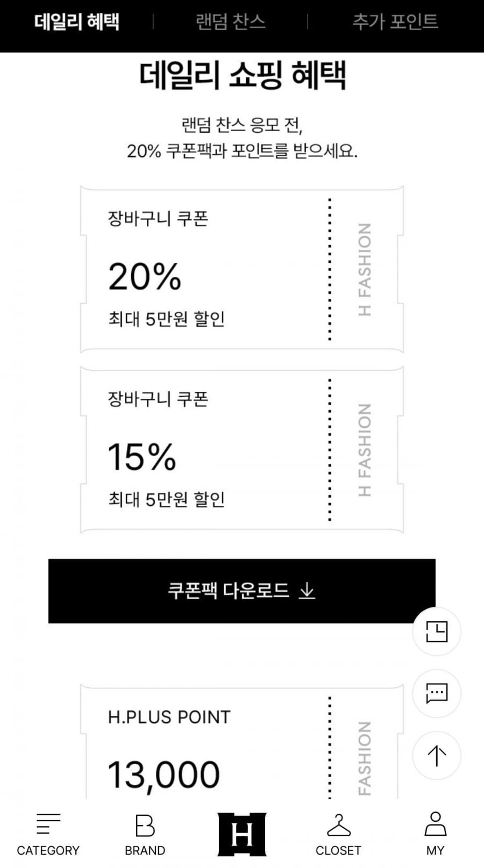484x868 pixels.
Task: Tap H FASHION stub on 15% coupon
Action: point(365,449)
